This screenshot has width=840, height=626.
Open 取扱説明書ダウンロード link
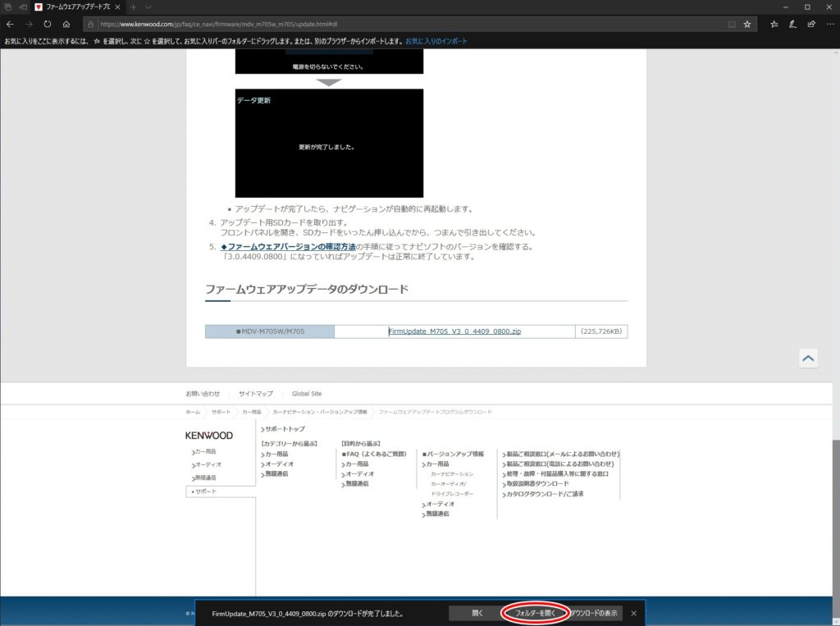pyautogui.click(x=536, y=483)
